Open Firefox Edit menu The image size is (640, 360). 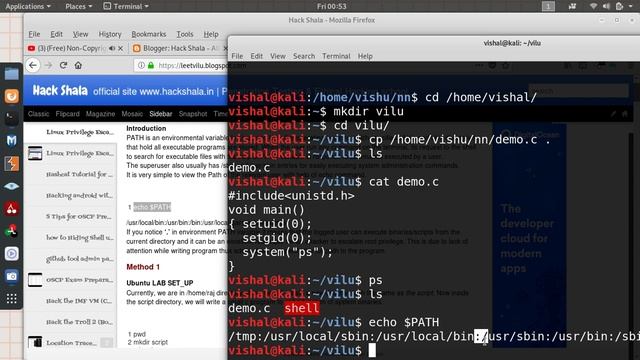[56, 34]
